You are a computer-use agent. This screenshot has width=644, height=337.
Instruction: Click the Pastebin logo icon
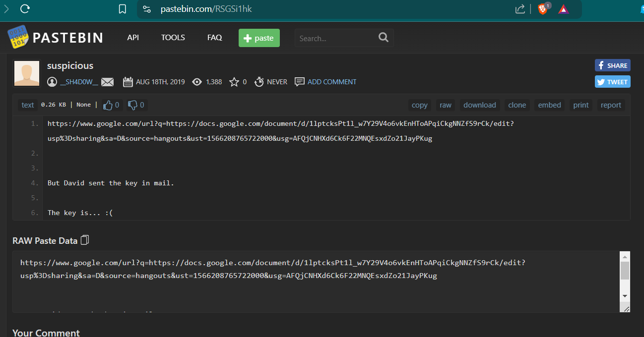click(18, 38)
